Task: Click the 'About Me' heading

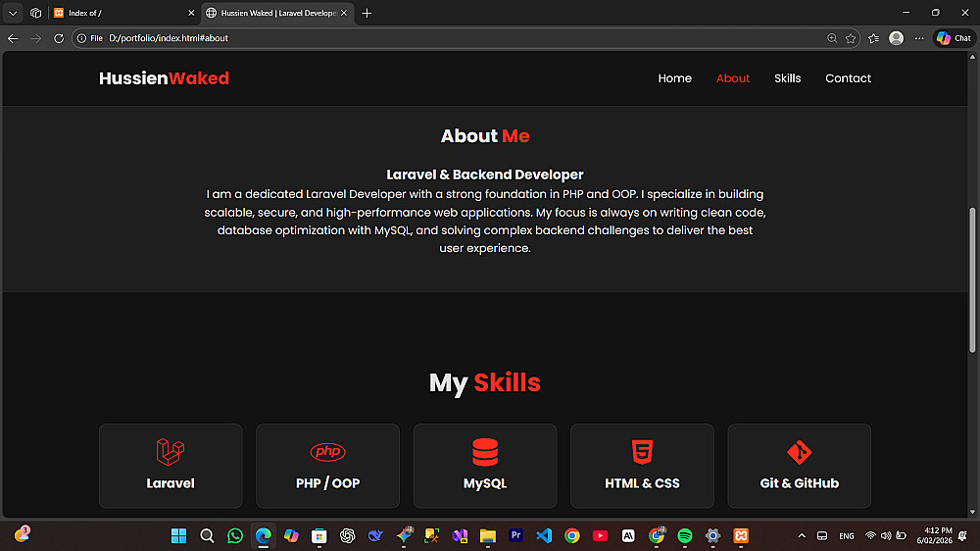Action: pyautogui.click(x=485, y=135)
